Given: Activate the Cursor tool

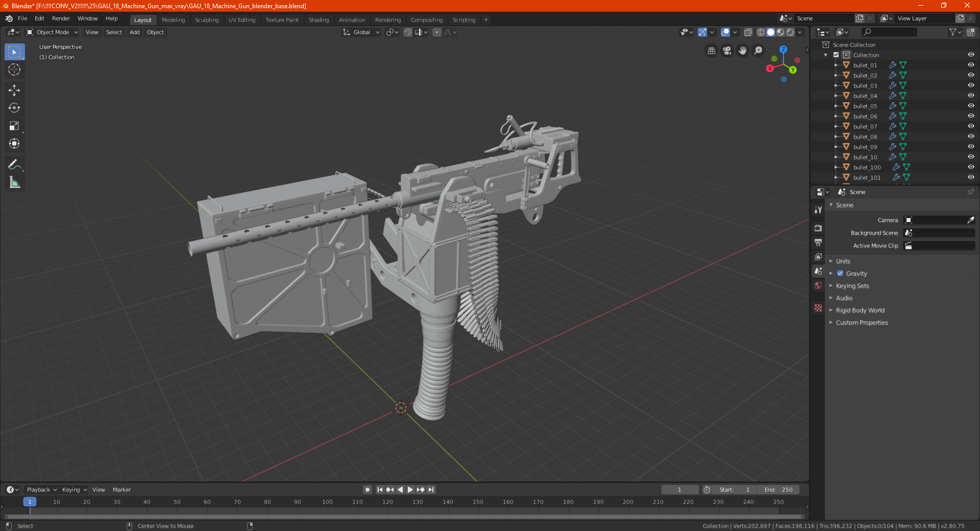Looking at the screenshot, I should point(14,69).
